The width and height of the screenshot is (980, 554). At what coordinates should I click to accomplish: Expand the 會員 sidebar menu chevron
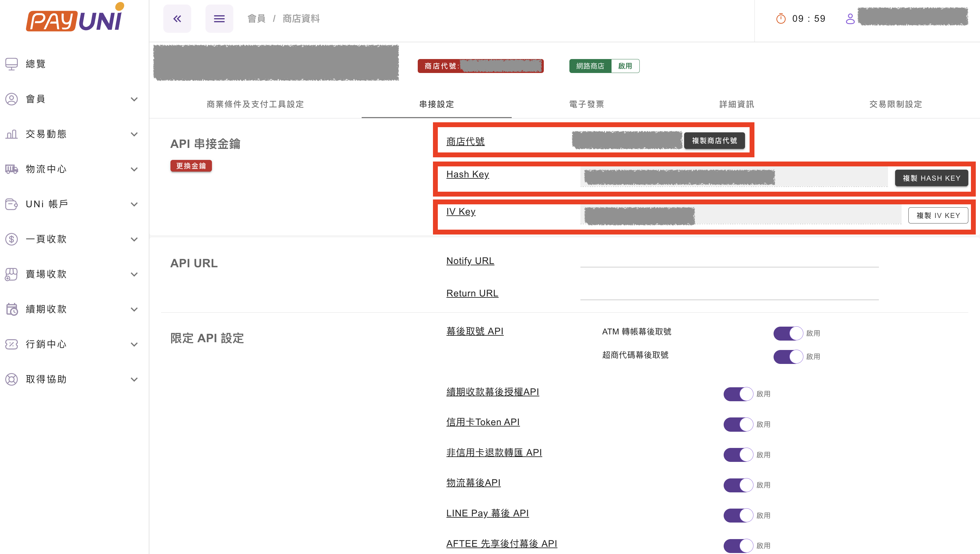tap(134, 99)
